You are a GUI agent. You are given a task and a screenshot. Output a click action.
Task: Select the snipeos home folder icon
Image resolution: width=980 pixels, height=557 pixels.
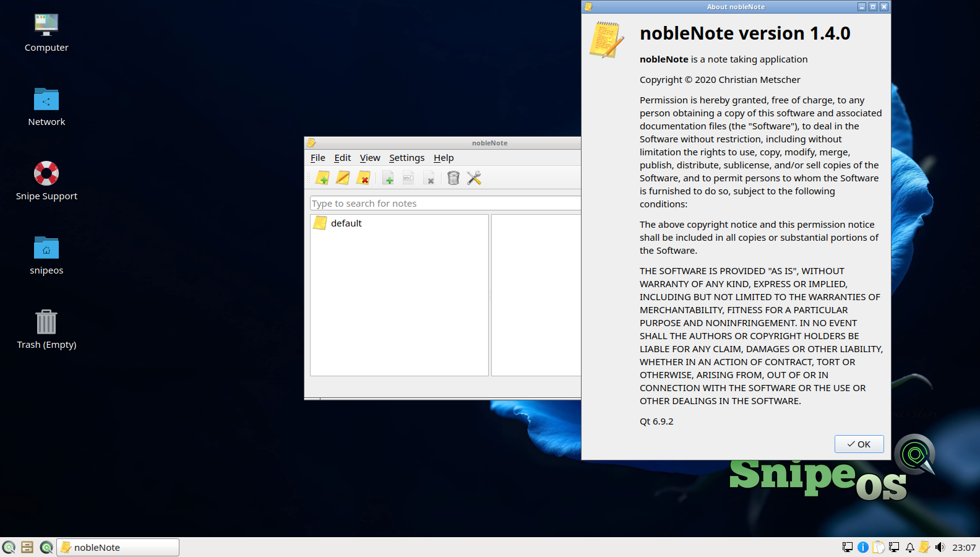(46, 256)
